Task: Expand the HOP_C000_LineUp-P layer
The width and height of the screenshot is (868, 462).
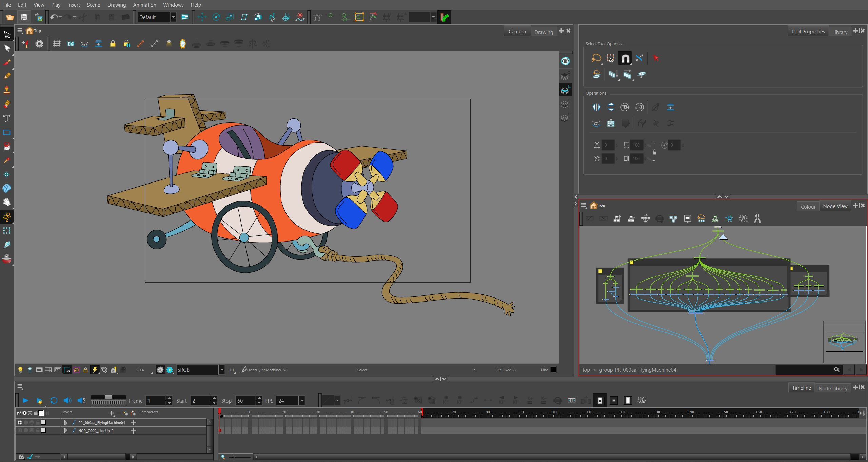Action: click(x=66, y=431)
